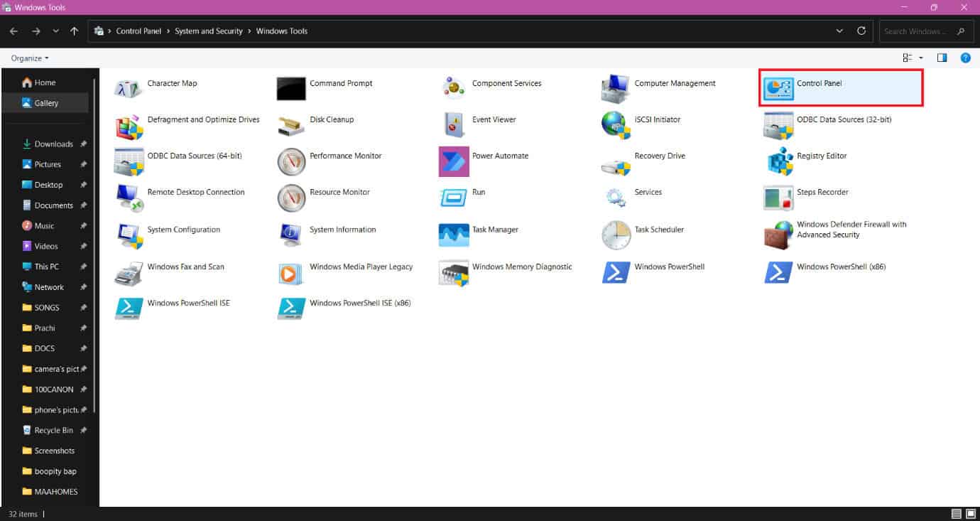Image resolution: width=980 pixels, height=521 pixels.
Task: Open ODBC Data Sources (64-bit) icon
Action: [129, 161]
